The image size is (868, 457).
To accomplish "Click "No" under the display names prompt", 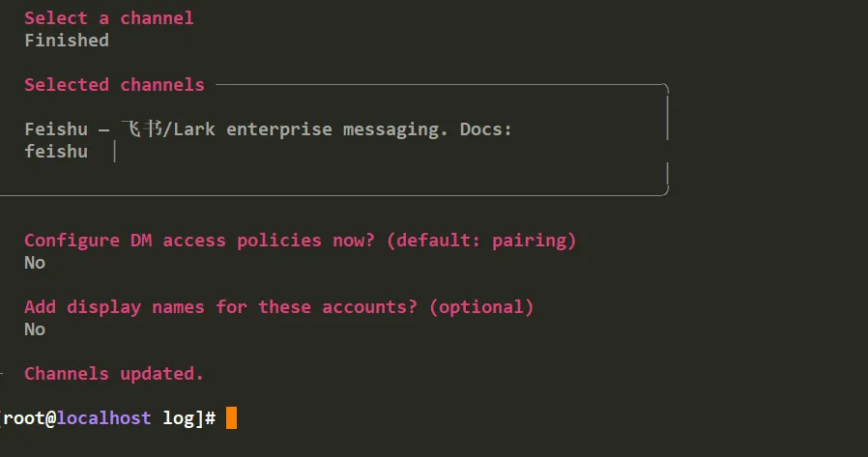I will coord(35,329).
